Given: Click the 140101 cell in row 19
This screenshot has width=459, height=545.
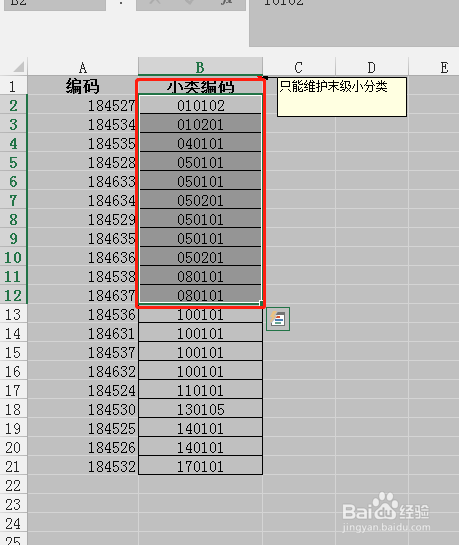Looking at the screenshot, I should tap(200, 428).
